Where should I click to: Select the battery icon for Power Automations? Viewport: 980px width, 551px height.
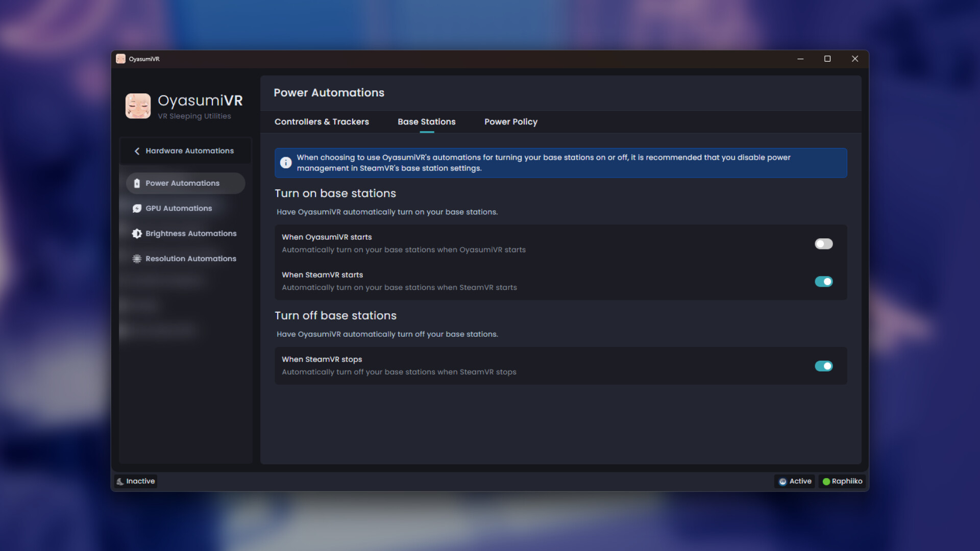(x=136, y=183)
